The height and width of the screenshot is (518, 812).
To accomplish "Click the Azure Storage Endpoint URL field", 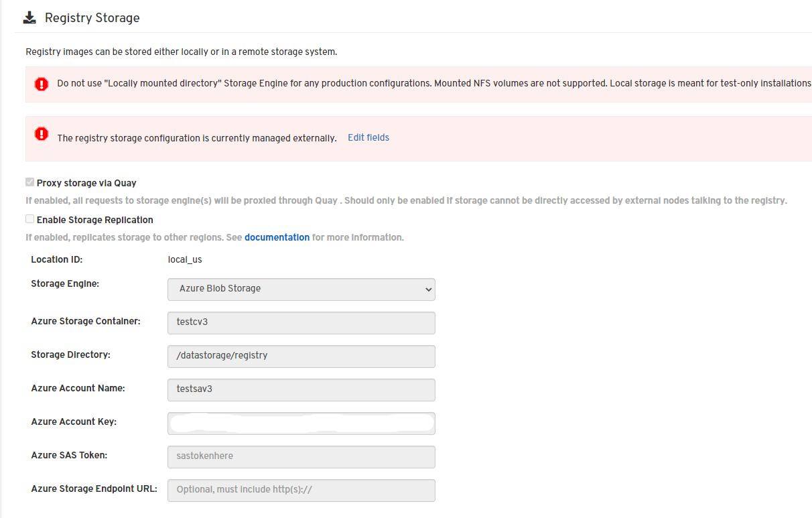I will pyautogui.click(x=301, y=490).
